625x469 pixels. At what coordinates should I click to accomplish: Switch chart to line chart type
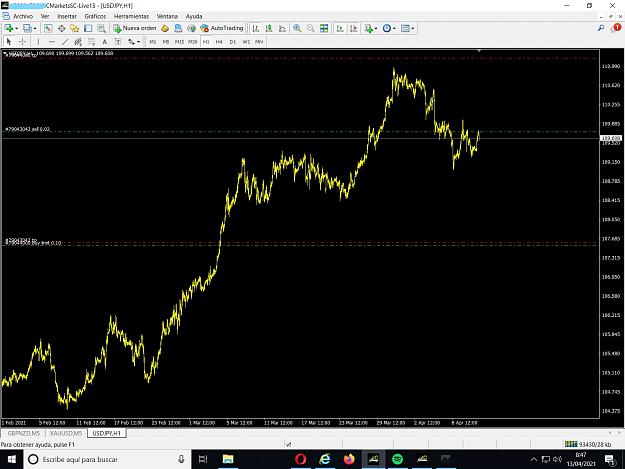pyautogui.click(x=282, y=28)
